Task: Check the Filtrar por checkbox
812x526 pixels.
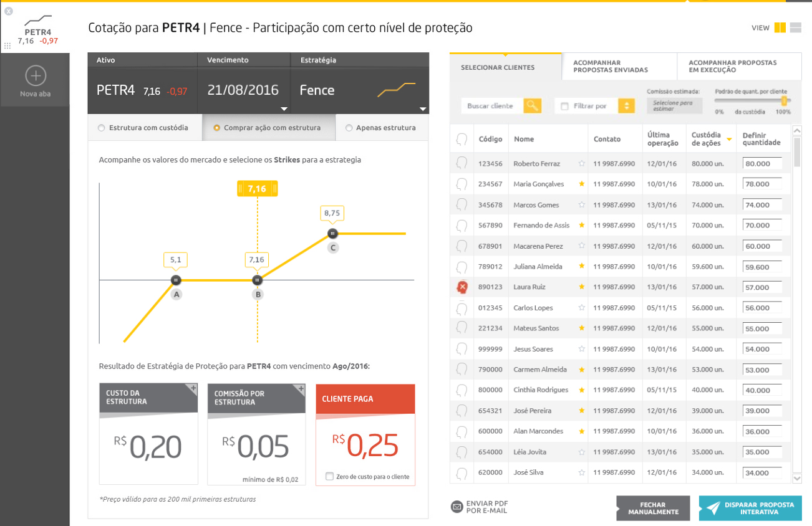Action: click(x=565, y=106)
